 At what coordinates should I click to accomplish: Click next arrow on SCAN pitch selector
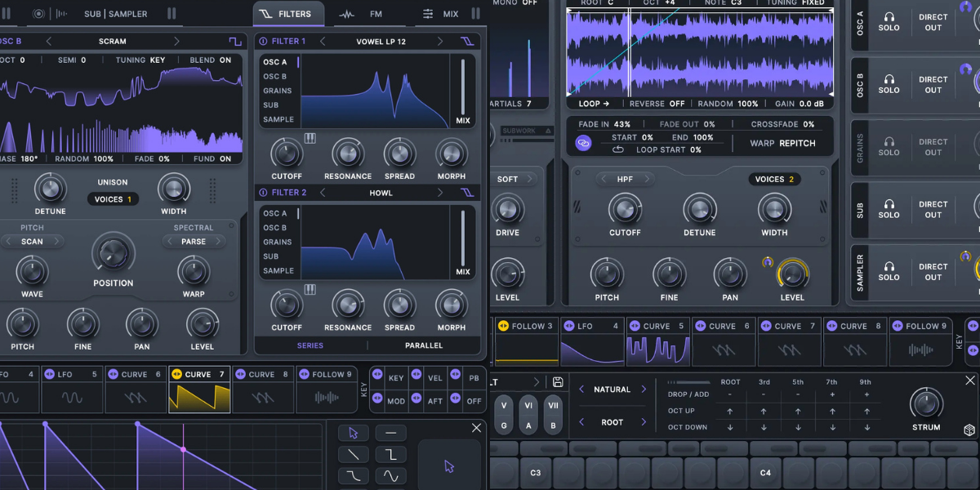tap(57, 241)
